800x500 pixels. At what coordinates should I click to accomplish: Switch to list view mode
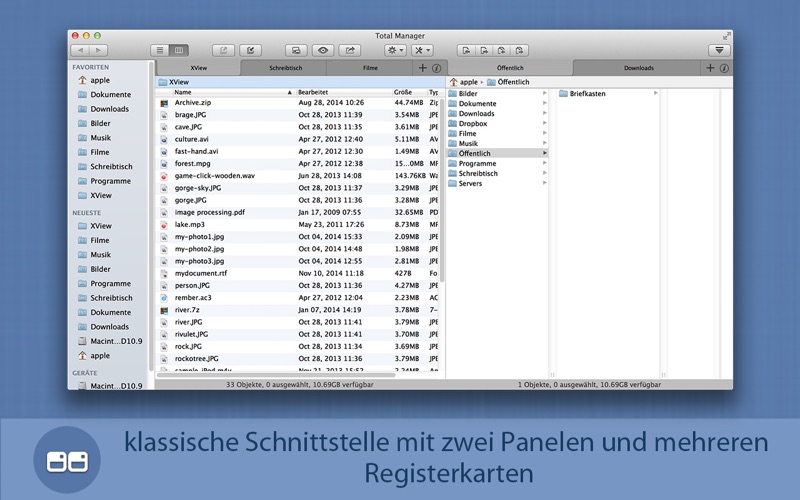pyautogui.click(x=160, y=50)
